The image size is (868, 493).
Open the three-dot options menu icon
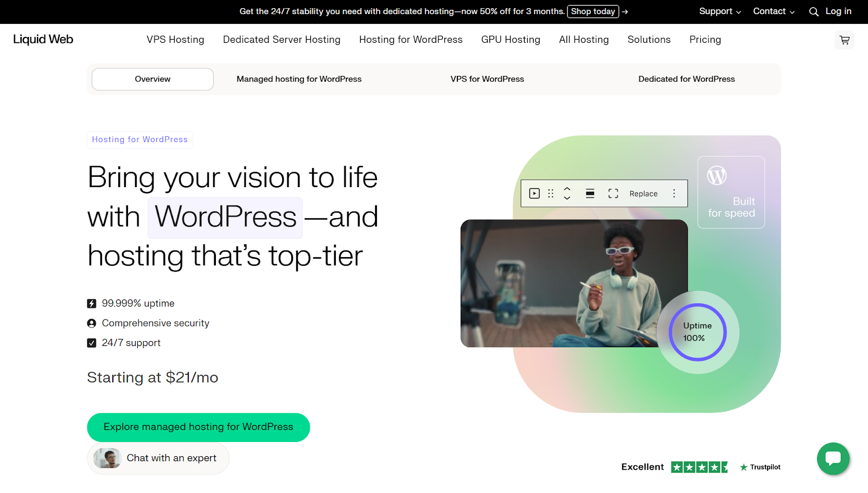coord(674,194)
